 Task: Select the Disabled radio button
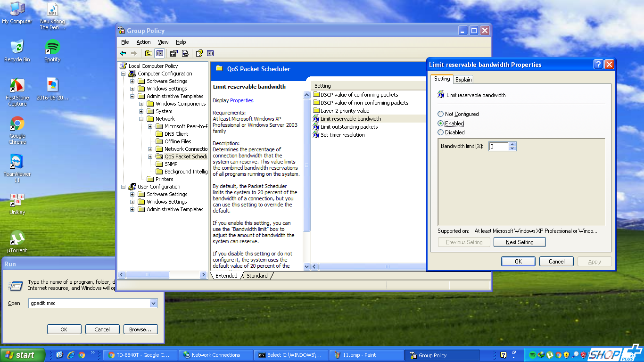441,132
